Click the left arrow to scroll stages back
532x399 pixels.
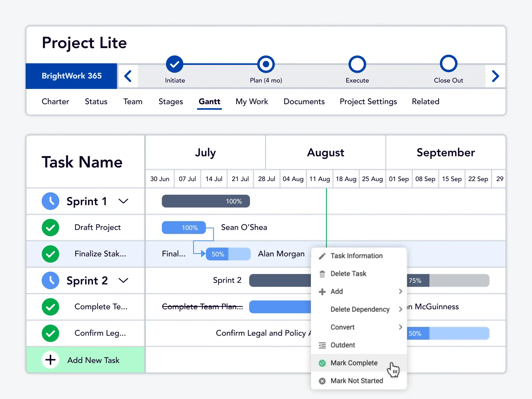click(x=128, y=76)
